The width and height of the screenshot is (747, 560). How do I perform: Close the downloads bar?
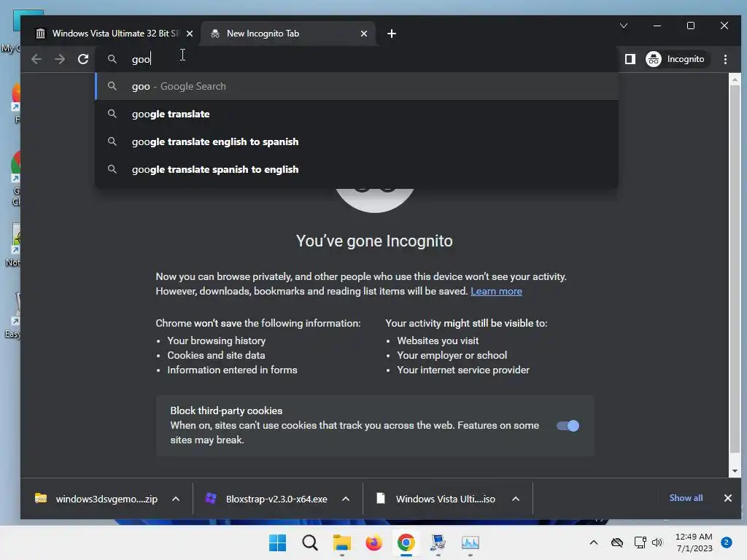[728, 497]
